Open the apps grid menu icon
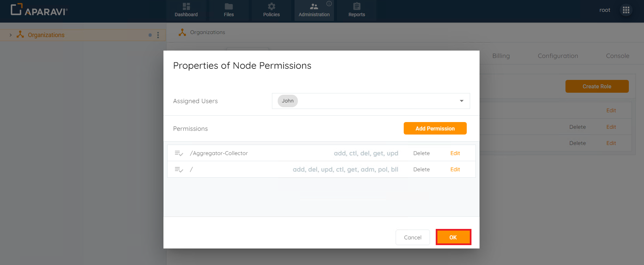The width and height of the screenshot is (644, 265). point(626,10)
